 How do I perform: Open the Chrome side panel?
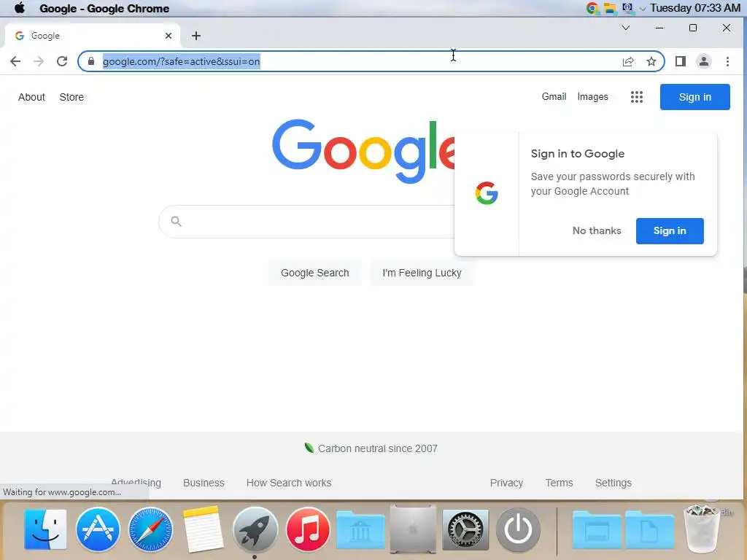tap(681, 61)
